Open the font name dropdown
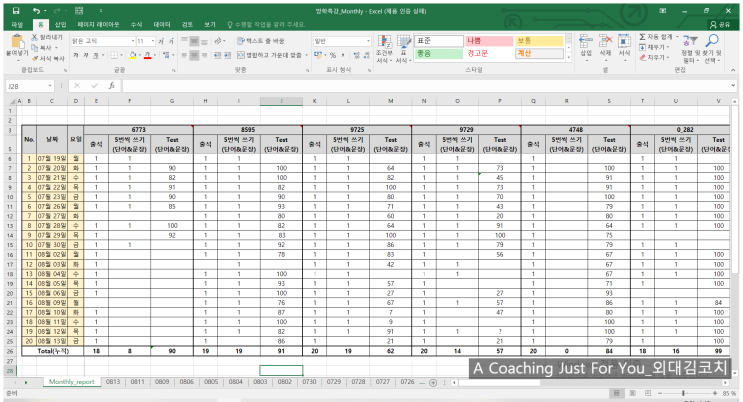This screenshot has width=743, height=402. pos(133,41)
